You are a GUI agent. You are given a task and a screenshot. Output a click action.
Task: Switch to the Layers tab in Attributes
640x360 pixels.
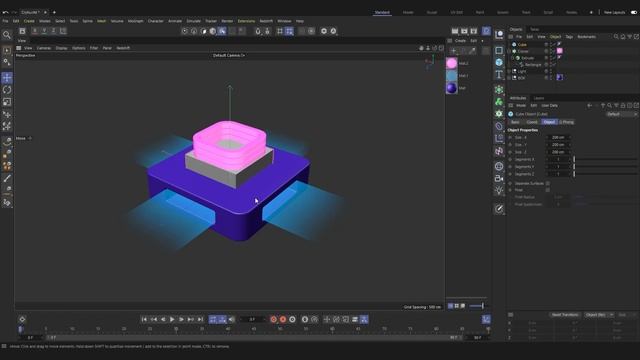(539, 98)
